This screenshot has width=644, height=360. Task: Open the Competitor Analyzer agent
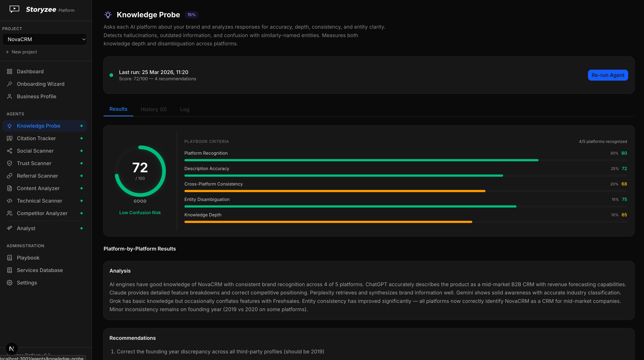point(42,213)
